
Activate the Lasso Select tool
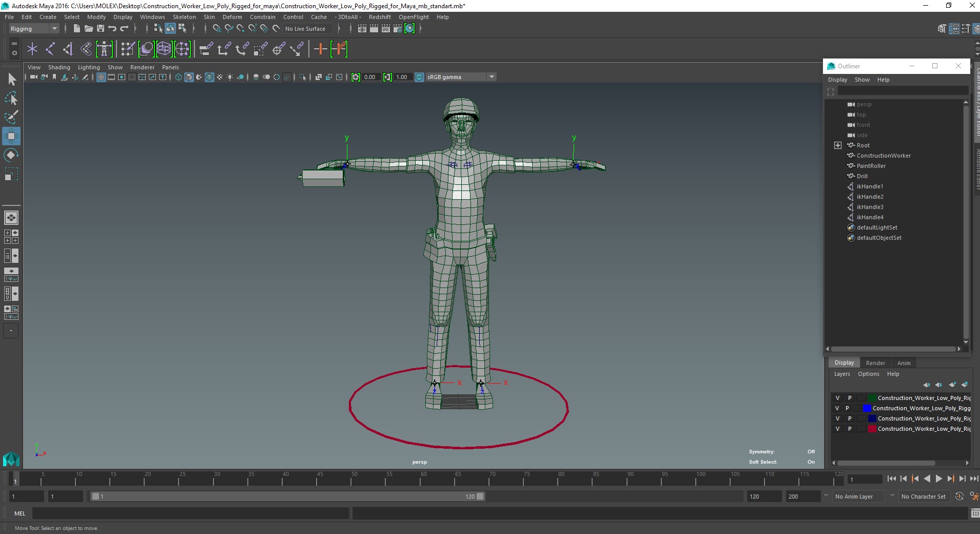[11, 98]
